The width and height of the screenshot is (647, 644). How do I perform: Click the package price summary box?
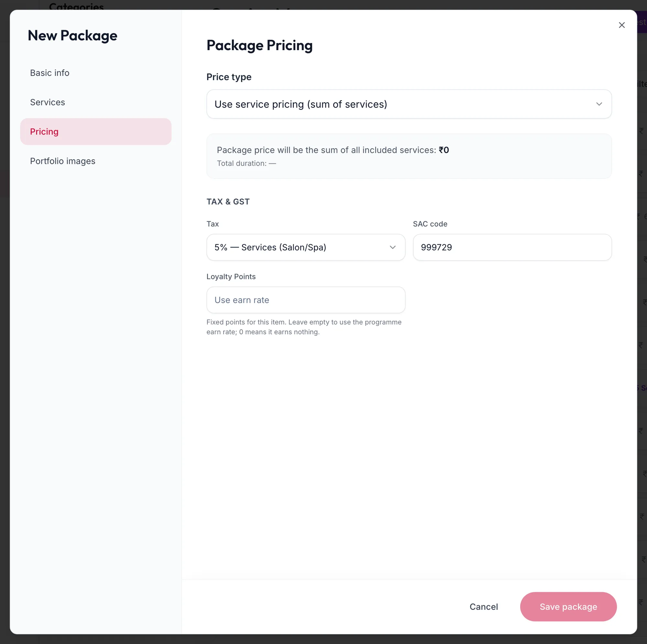(x=409, y=156)
